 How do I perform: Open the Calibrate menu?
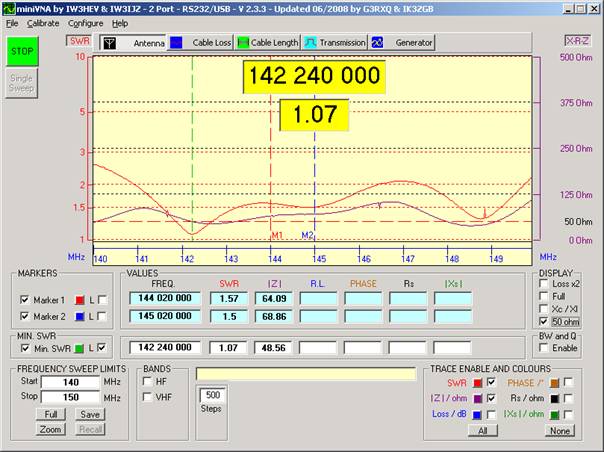43,22
